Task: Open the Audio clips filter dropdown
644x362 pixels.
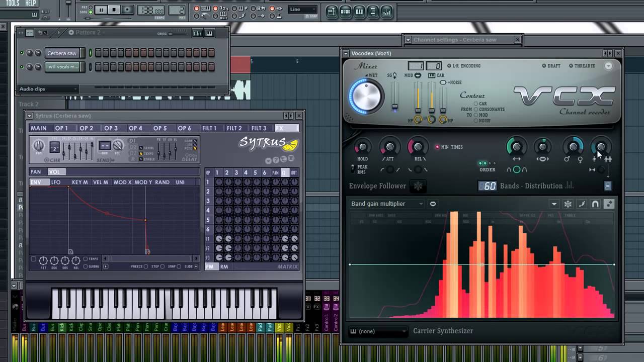Action: [x=48, y=89]
